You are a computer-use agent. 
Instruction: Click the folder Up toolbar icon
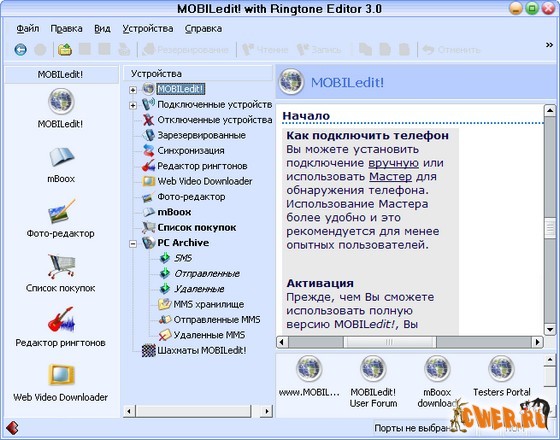[x=65, y=50]
